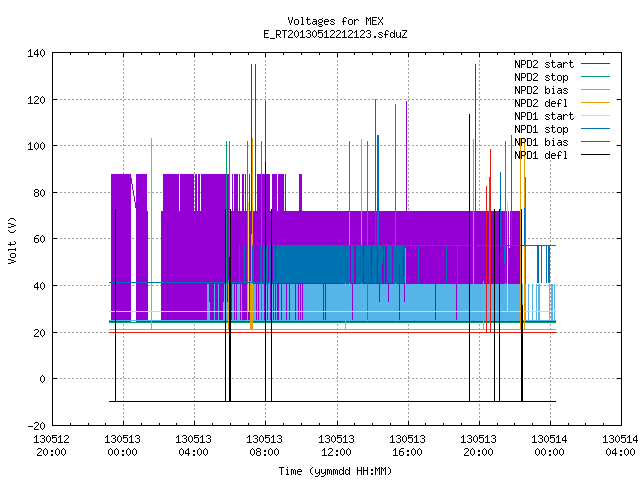Screen dimensions: 640x480
Task: Click the 'NPD1 defl' legend label
Action: tap(541, 156)
